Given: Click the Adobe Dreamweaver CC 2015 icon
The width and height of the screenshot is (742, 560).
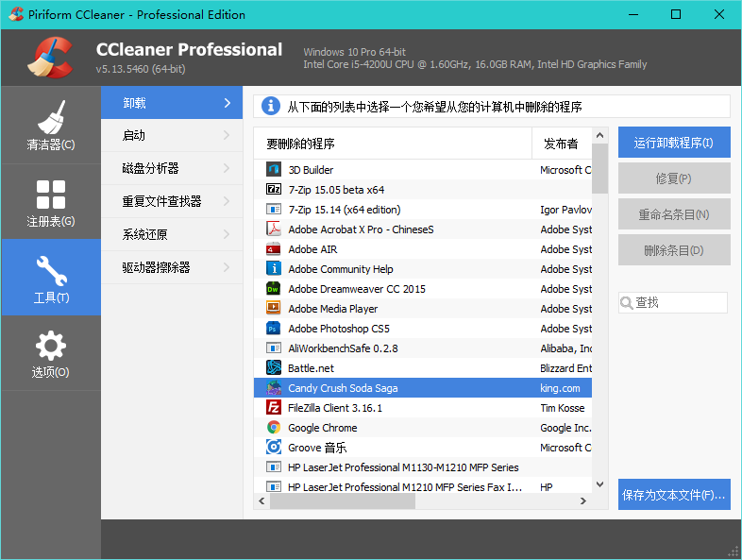Looking at the screenshot, I should [274, 289].
